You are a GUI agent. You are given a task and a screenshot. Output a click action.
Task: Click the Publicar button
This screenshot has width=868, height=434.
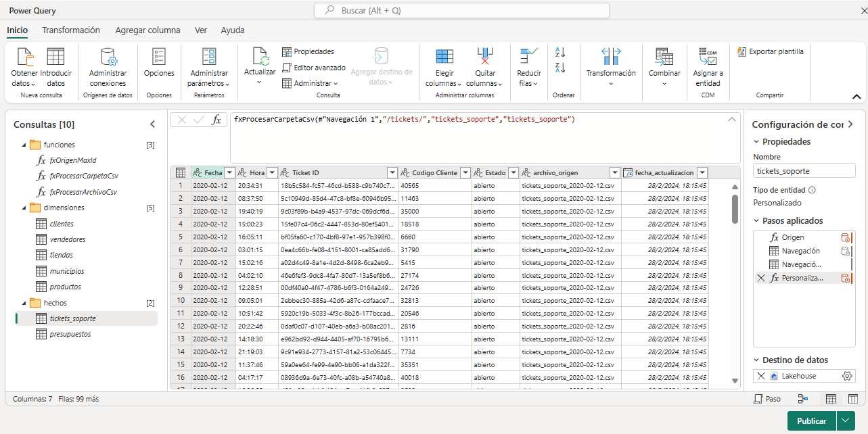click(811, 420)
